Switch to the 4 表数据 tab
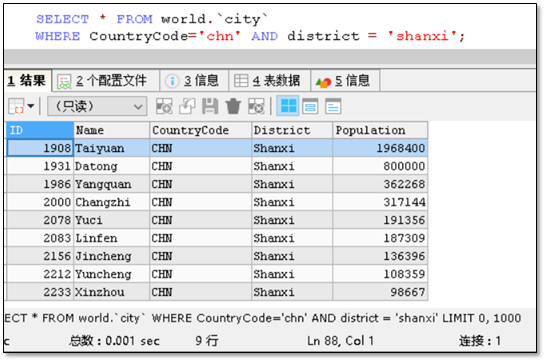 click(269, 81)
